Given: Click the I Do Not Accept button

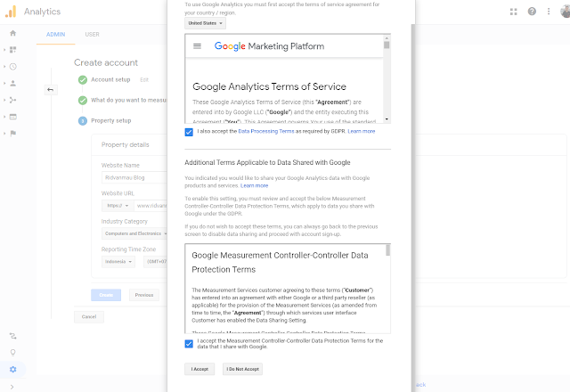Looking at the screenshot, I should [242, 369].
